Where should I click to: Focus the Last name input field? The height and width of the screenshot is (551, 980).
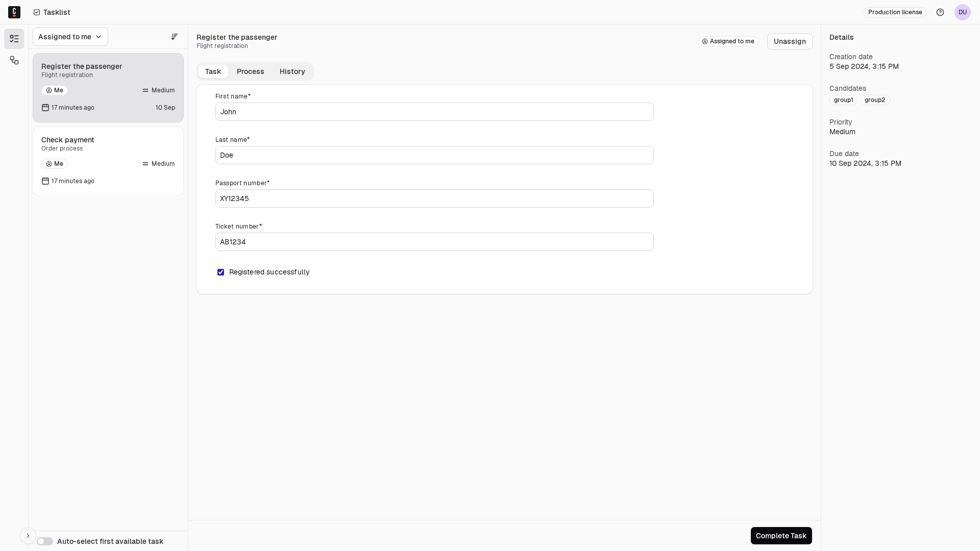[434, 155]
